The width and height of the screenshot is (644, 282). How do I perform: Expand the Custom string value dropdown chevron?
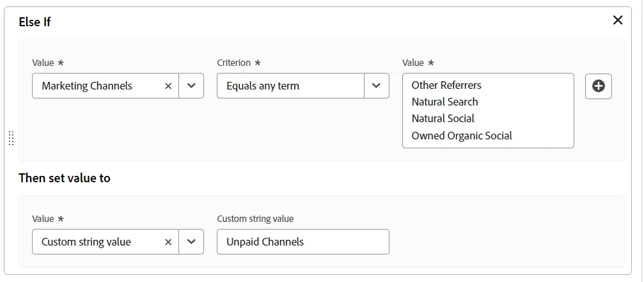(x=191, y=242)
